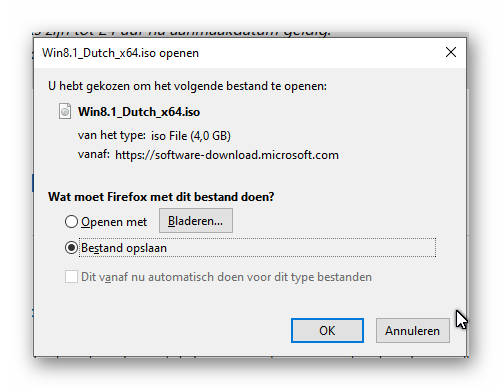
Task: Click the 'Openen met' label text
Action: (114, 222)
